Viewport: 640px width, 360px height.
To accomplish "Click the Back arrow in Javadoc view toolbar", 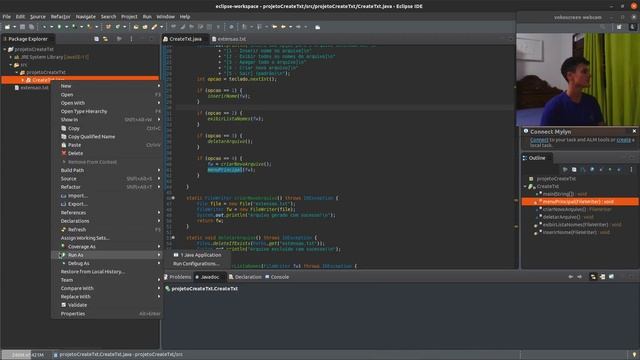I will (x=571, y=277).
